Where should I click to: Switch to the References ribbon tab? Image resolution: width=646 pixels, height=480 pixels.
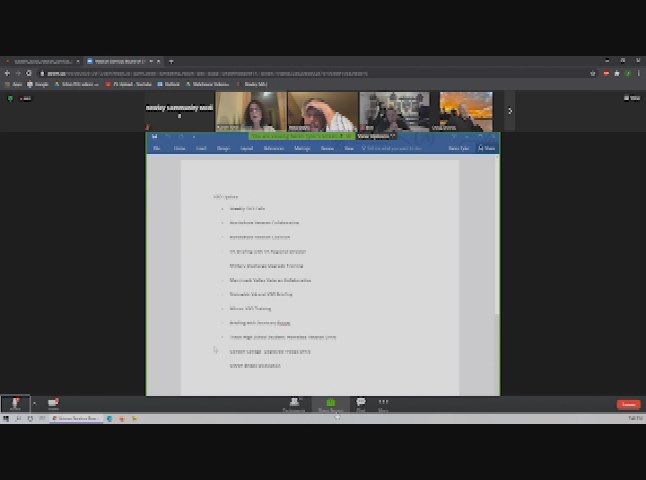(273, 148)
